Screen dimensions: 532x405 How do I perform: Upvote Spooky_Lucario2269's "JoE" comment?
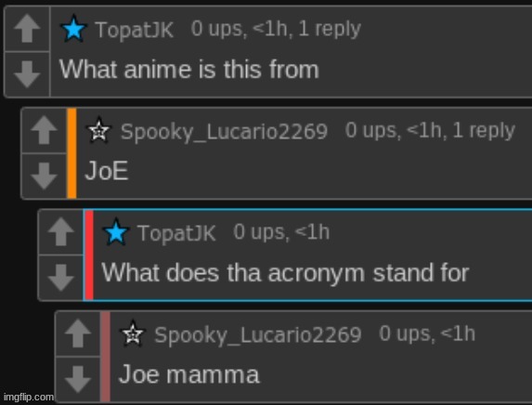45,130
